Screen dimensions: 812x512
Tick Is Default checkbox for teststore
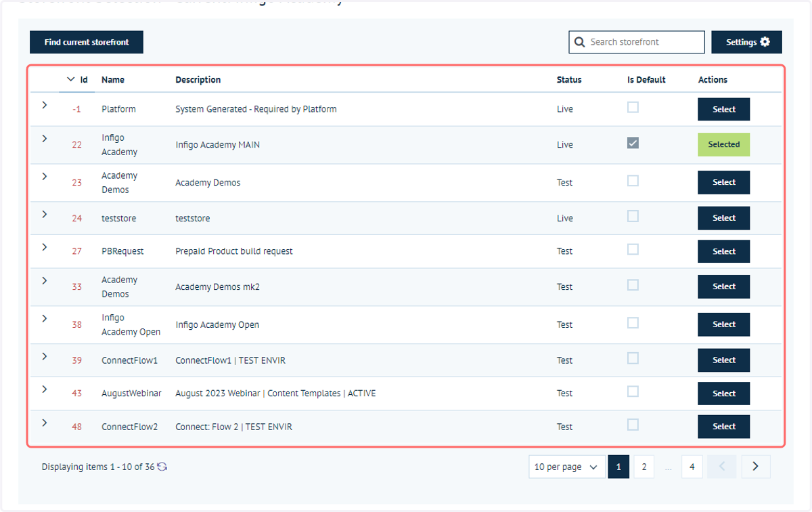[633, 216]
